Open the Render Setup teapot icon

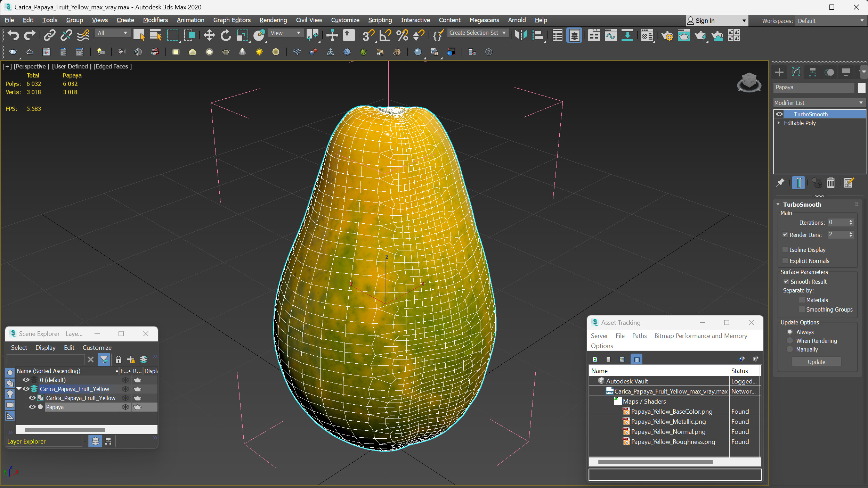667,35
